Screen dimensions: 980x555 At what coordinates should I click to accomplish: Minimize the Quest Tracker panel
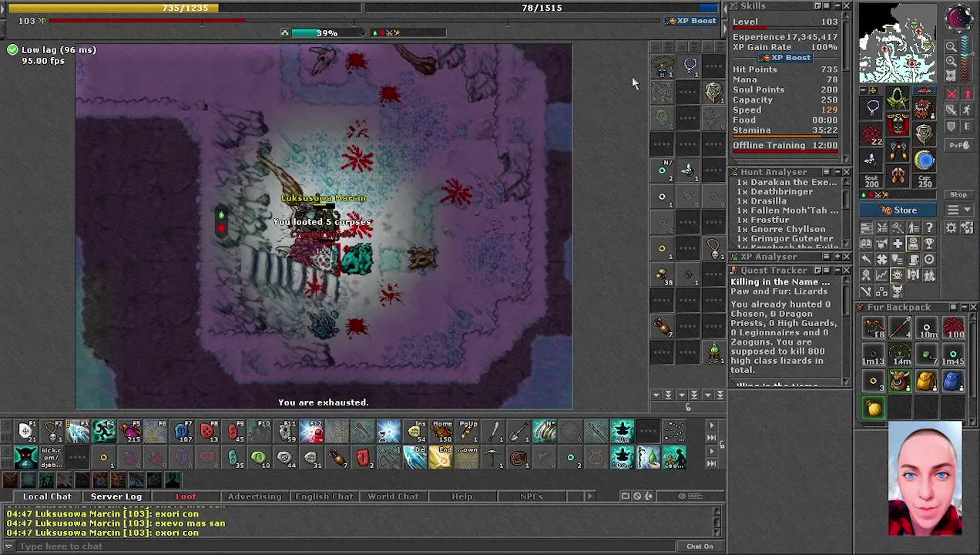(x=837, y=271)
